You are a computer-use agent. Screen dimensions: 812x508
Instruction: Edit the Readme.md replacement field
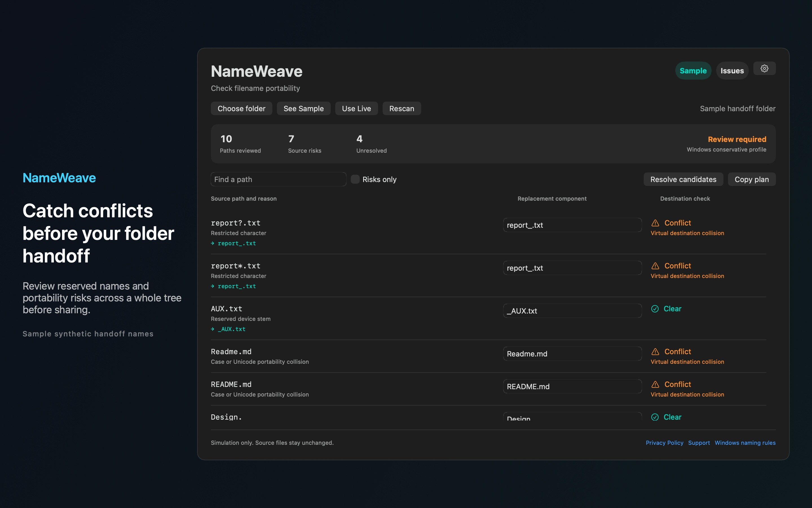point(572,354)
